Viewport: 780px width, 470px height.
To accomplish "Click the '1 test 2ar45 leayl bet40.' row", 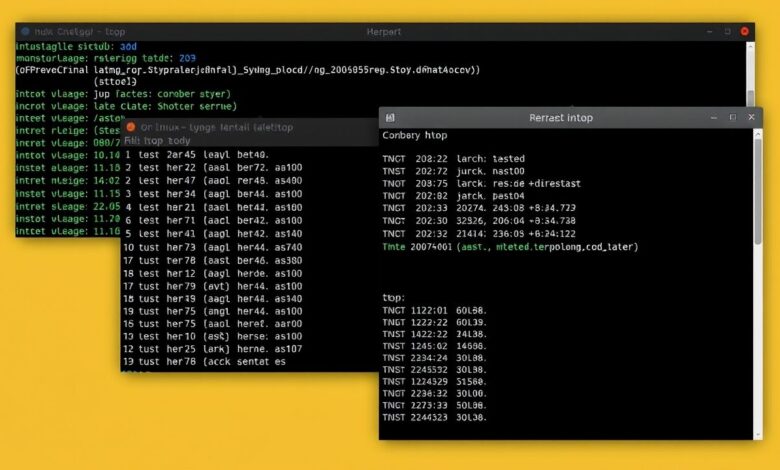I will (197, 155).
